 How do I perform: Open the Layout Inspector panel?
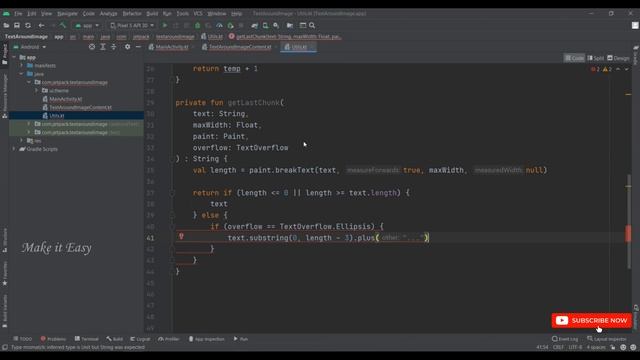(x=607, y=339)
